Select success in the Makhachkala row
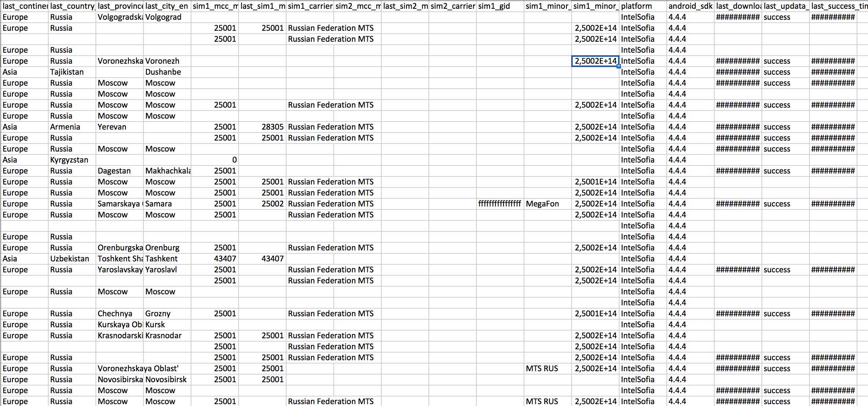This screenshot has height=406, width=868. (x=786, y=171)
